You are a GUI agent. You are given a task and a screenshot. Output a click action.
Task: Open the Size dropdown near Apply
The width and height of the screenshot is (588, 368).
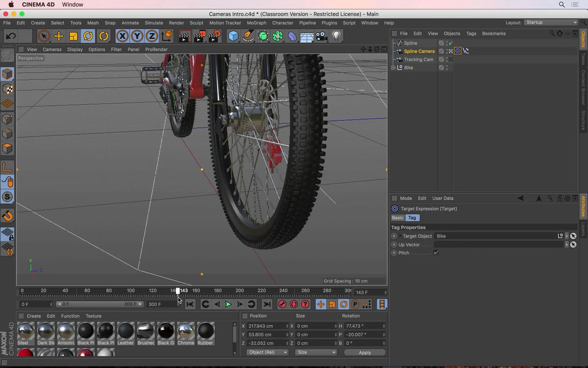(316, 352)
